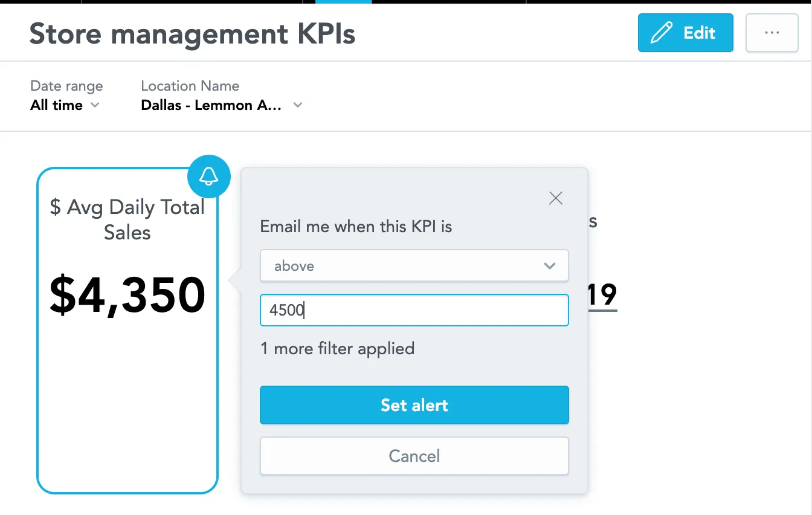
Task: Click the Store management KPIs heading
Action: click(x=192, y=34)
